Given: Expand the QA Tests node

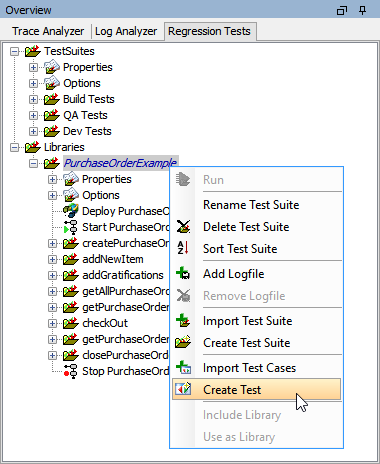Looking at the screenshot, I should 33,115.
